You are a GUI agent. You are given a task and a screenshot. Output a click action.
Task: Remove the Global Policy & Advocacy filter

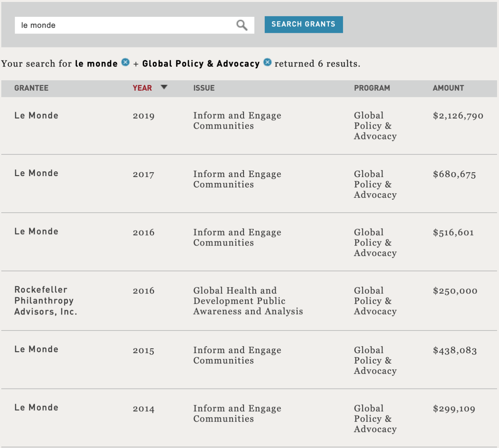pyautogui.click(x=267, y=62)
